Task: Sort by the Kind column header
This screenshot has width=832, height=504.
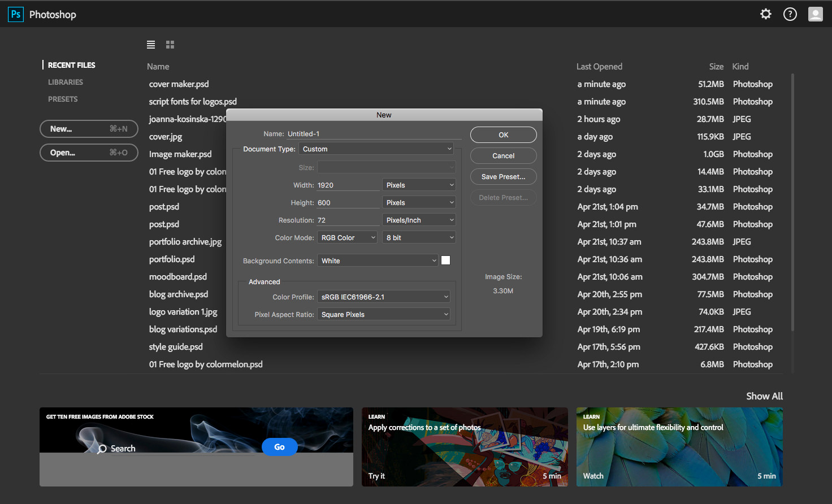Action: point(740,67)
